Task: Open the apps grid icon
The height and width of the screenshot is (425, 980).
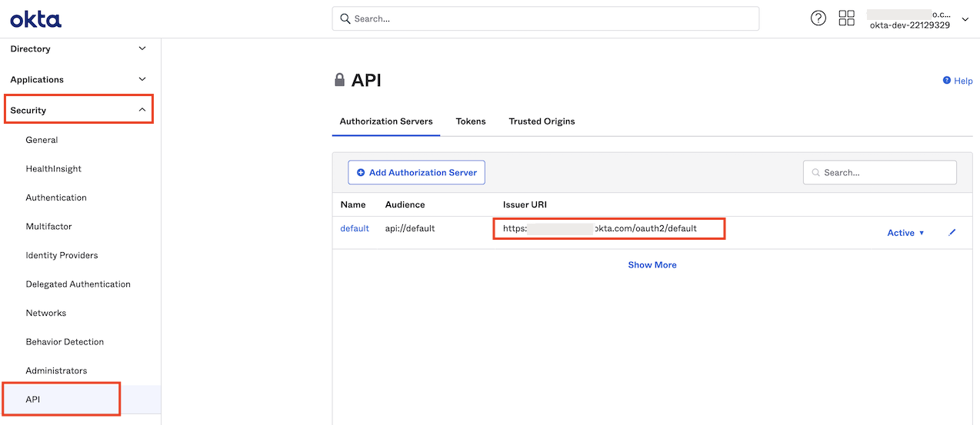Action: (x=846, y=18)
